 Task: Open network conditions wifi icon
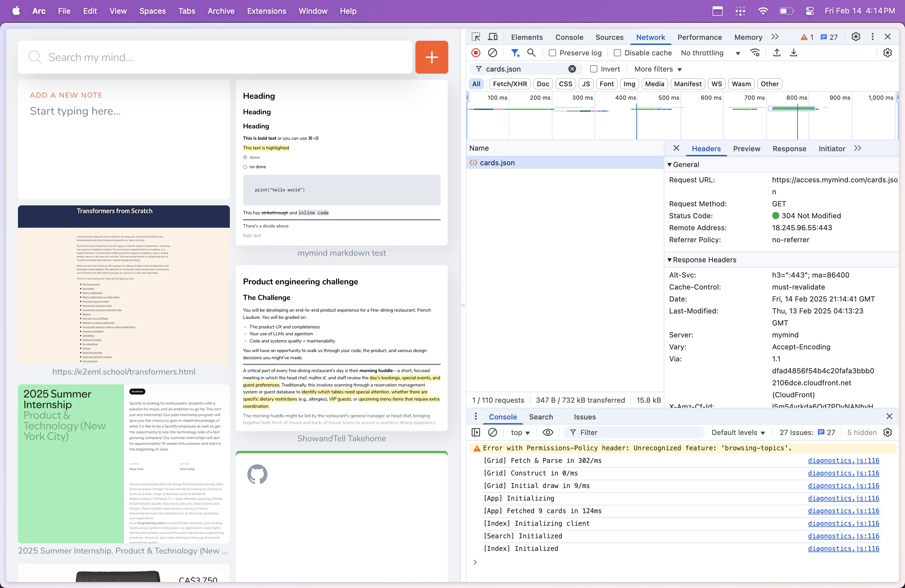[x=755, y=53]
